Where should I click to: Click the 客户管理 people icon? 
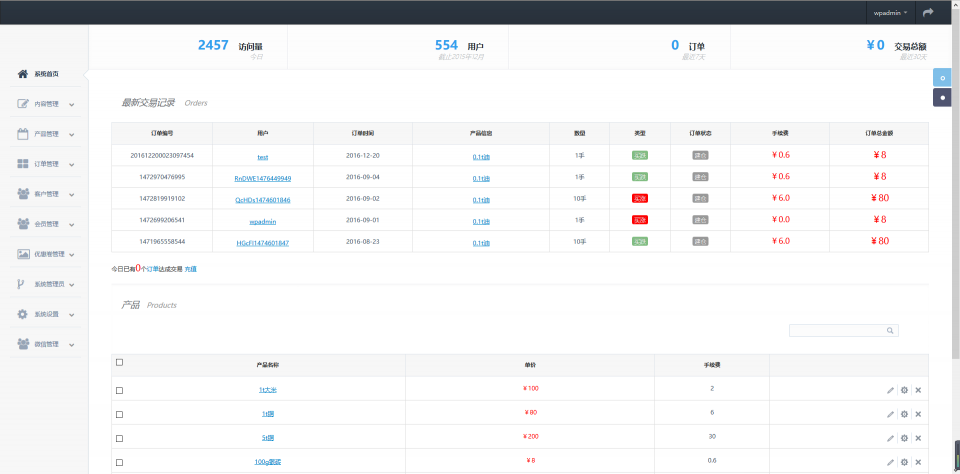[x=23, y=194]
